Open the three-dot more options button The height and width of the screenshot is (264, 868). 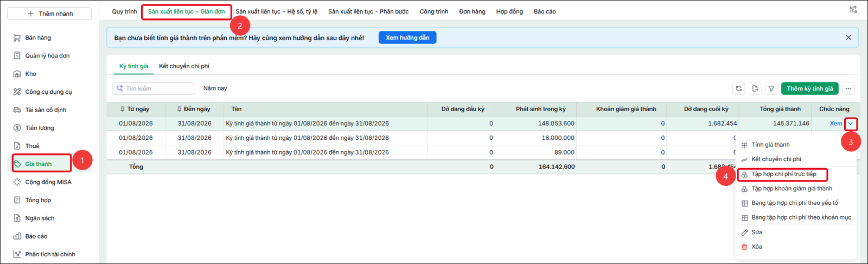848,88
